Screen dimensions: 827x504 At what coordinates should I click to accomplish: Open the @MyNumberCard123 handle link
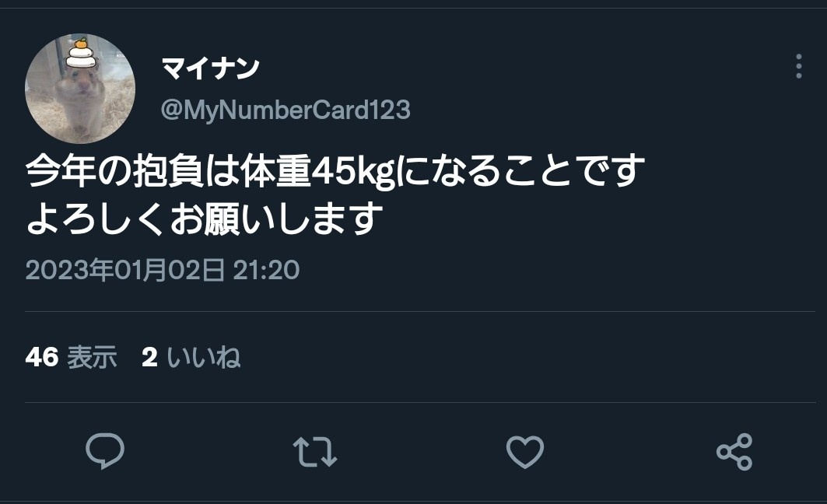click(286, 110)
